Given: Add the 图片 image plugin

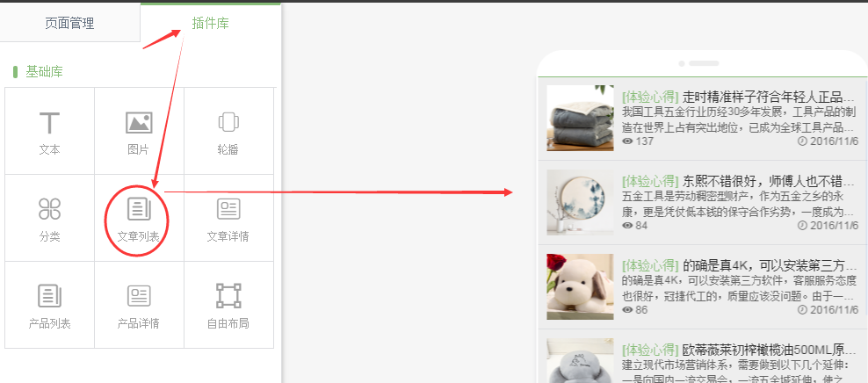Looking at the screenshot, I should click(x=139, y=131).
